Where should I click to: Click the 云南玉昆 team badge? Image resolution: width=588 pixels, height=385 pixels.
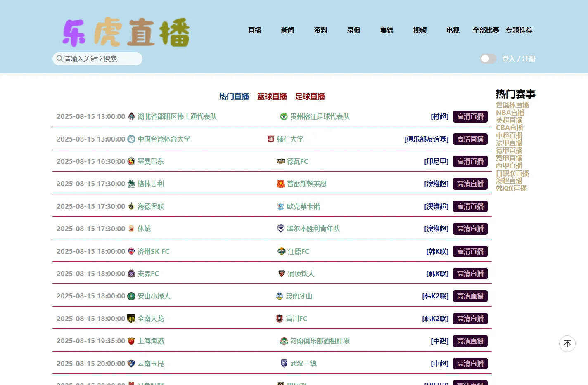tap(131, 364)
